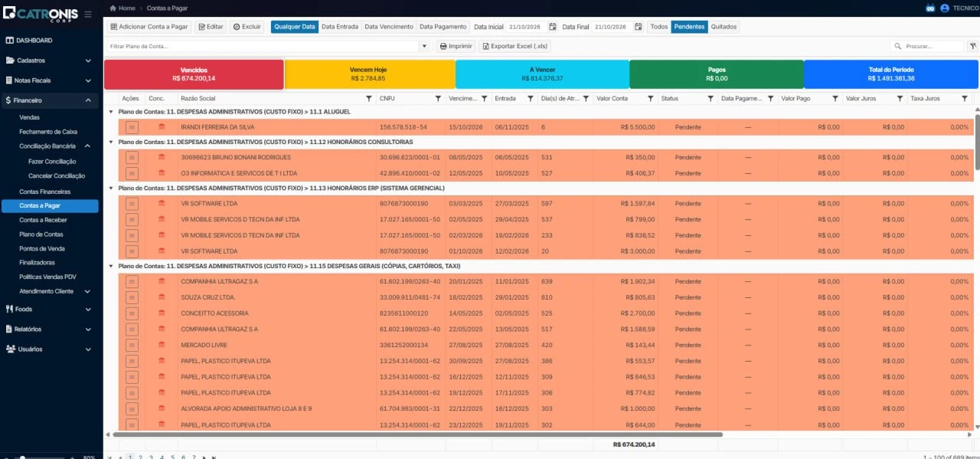980x459 pixels.
Task: Open Fechamento de Caixa
Action: [x=48, y=132]
